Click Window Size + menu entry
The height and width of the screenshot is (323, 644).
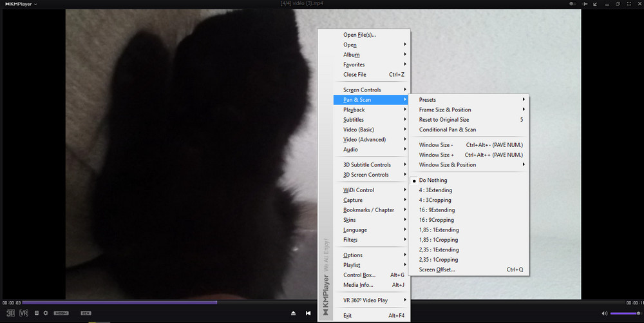(x=469, y=155)
